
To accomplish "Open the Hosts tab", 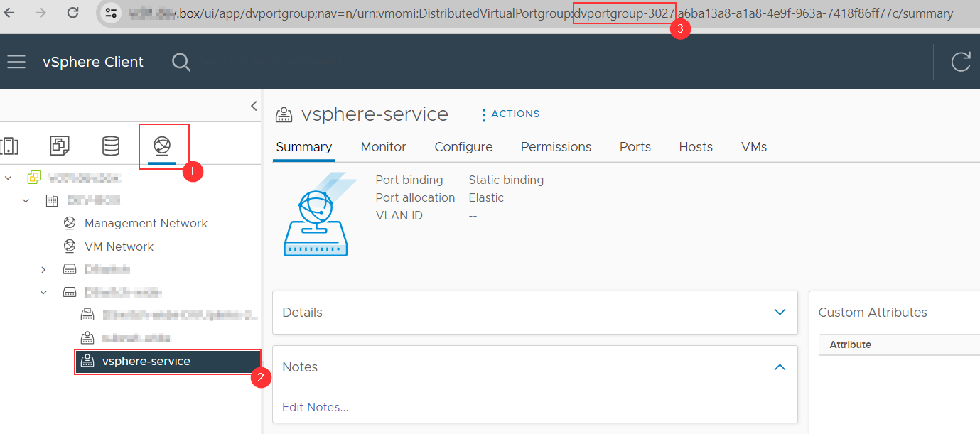I will (696, 147).
